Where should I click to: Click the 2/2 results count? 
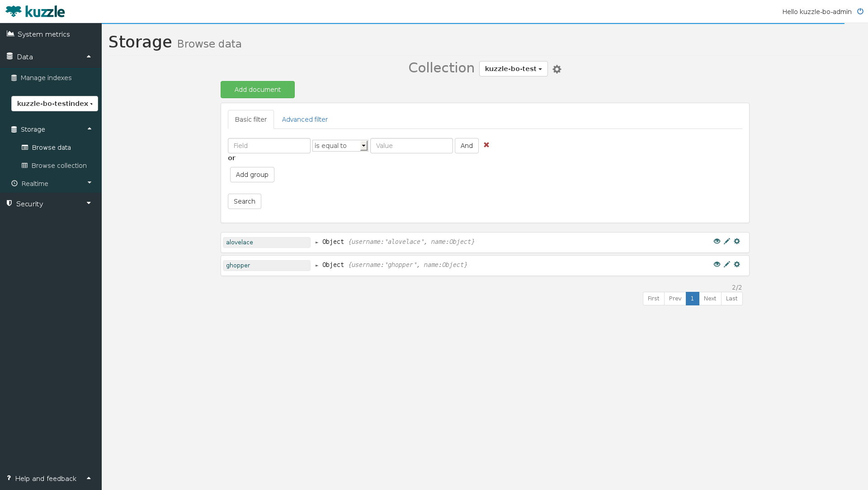(737, 287)
